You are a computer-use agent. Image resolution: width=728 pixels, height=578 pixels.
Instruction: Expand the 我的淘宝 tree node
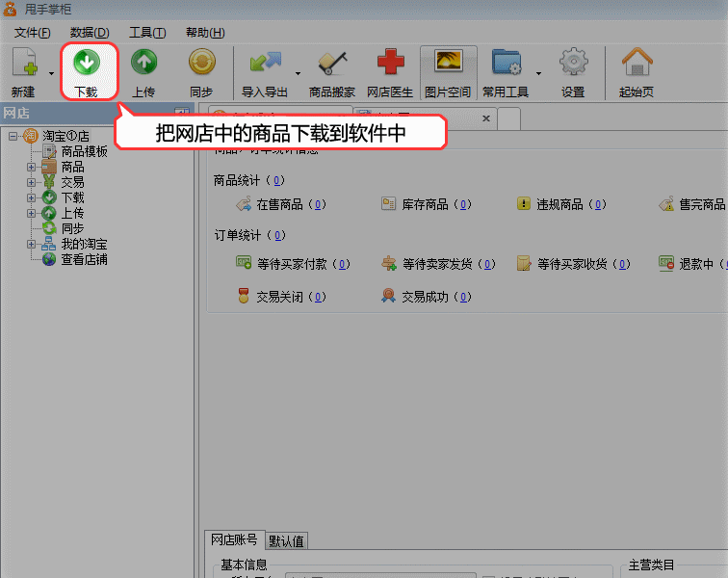click(x=31, y=244)
